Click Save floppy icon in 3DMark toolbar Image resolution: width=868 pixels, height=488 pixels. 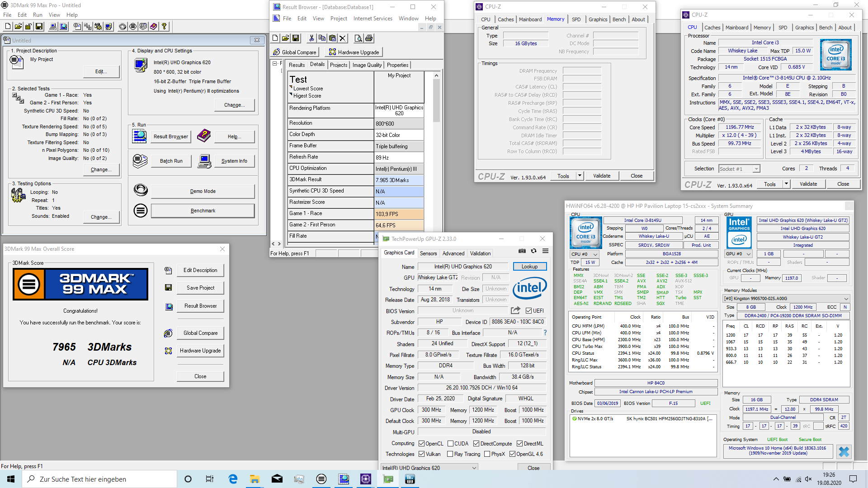coord(39,27)
